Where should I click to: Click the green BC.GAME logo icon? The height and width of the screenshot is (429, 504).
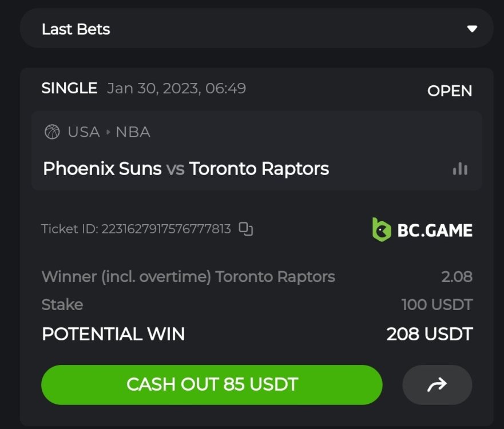[x=381, y=230]
